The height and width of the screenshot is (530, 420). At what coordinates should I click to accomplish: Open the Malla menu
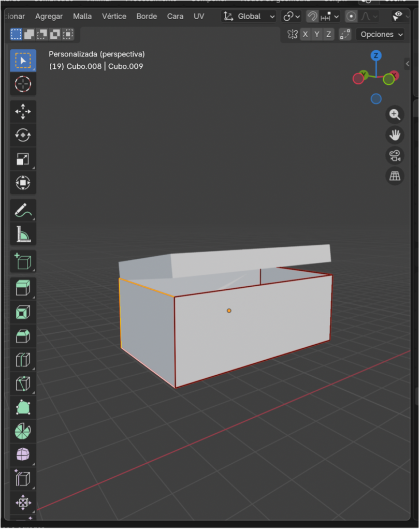point(82,17)
